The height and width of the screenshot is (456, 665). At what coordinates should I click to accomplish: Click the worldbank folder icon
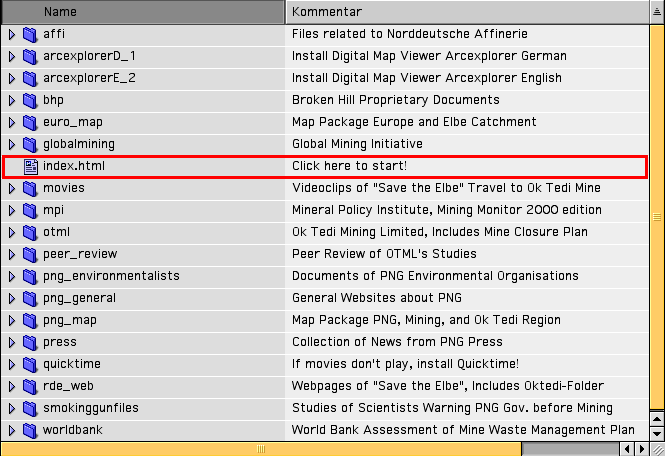point(30,431)
